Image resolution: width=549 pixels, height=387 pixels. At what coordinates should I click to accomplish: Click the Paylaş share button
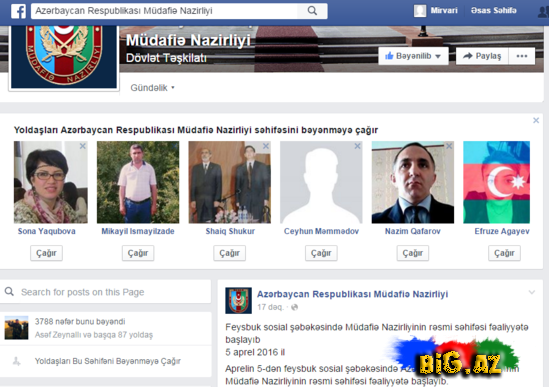click(x=482, y=56)
